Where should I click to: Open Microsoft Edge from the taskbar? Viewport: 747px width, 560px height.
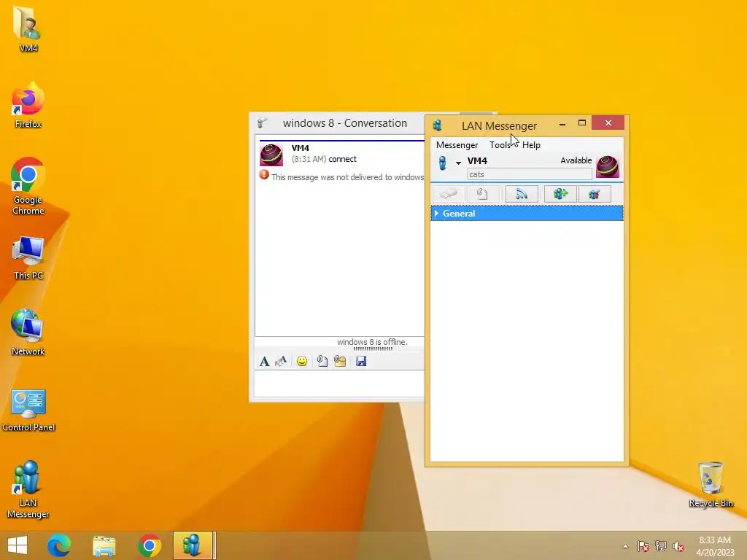pos(59,545)
